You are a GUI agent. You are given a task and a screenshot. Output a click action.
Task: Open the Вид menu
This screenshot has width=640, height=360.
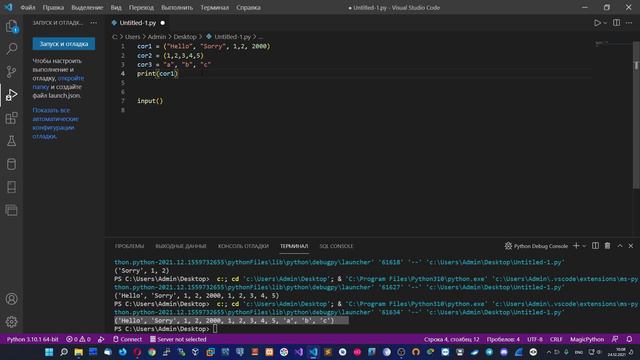116,7
